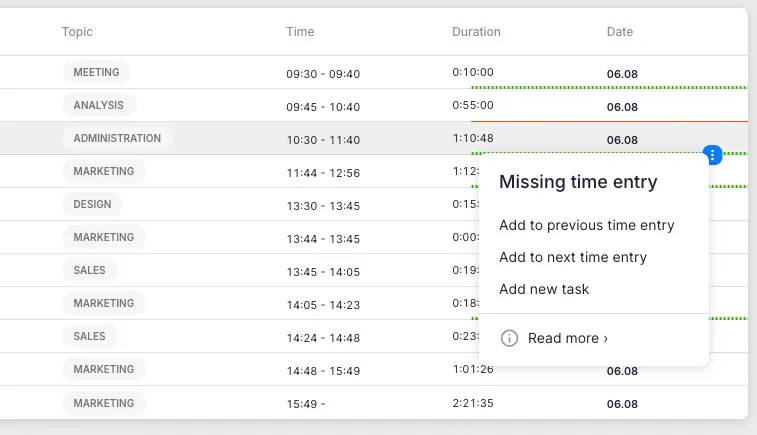Click the Date column header
757x435 pixels.
(x=619, y=31)
